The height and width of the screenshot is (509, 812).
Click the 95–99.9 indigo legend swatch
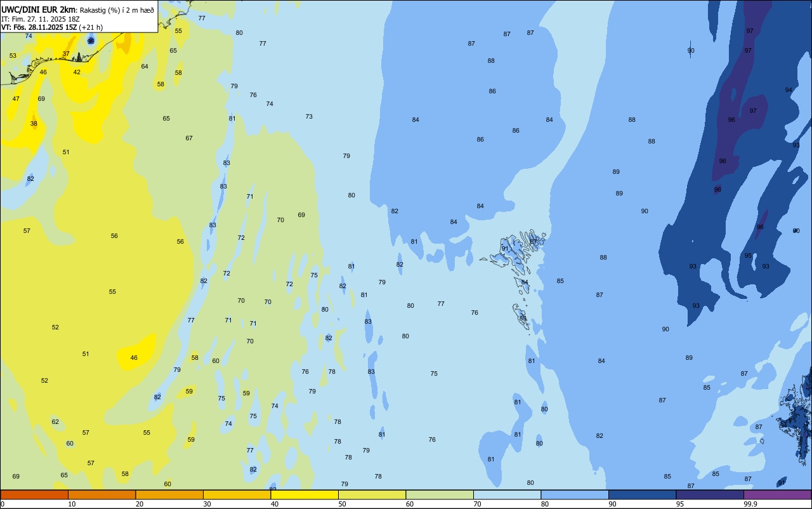710,494
